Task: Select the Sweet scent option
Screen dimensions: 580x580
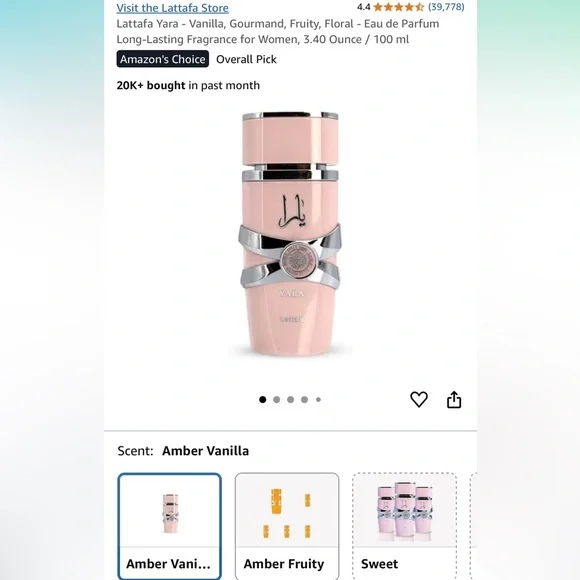Action: tap(405, 526)
